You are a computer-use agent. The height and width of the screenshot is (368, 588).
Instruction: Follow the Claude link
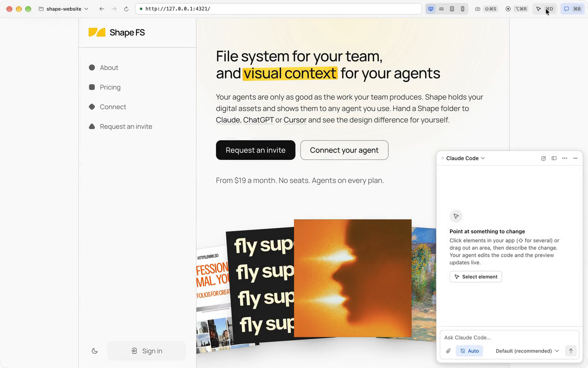[228, 120]
